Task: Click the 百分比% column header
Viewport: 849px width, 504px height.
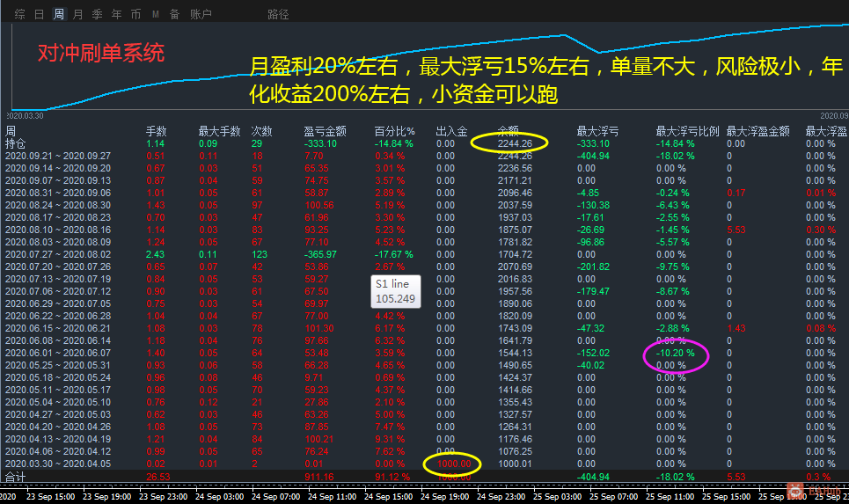Action: tap(395, 131)
